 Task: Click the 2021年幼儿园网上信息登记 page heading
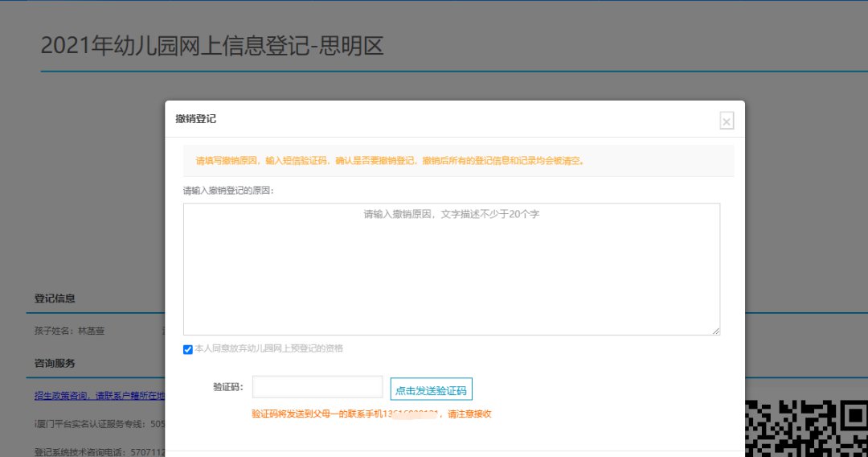212,46
